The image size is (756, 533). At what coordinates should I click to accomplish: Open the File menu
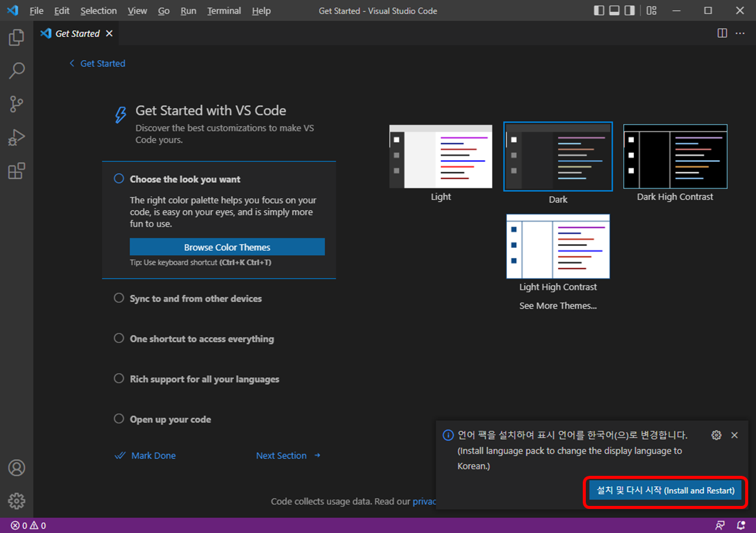coord(36,11)
